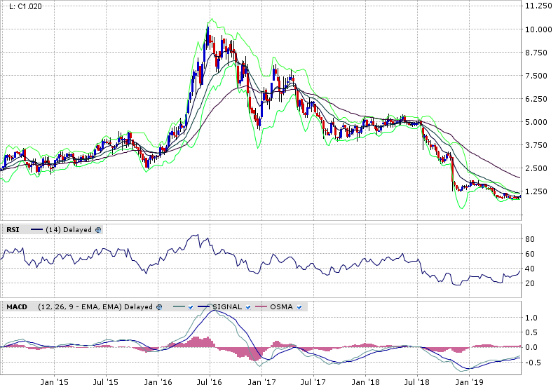Screen dimensions: 558x392
Task: Click the RSI indicator label
Action: click(13, 229)
